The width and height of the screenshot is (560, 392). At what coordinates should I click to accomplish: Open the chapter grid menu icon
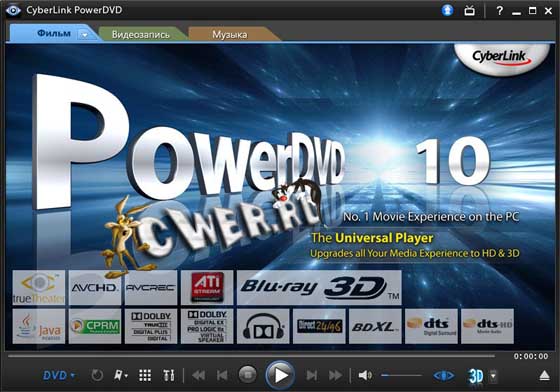145,376
